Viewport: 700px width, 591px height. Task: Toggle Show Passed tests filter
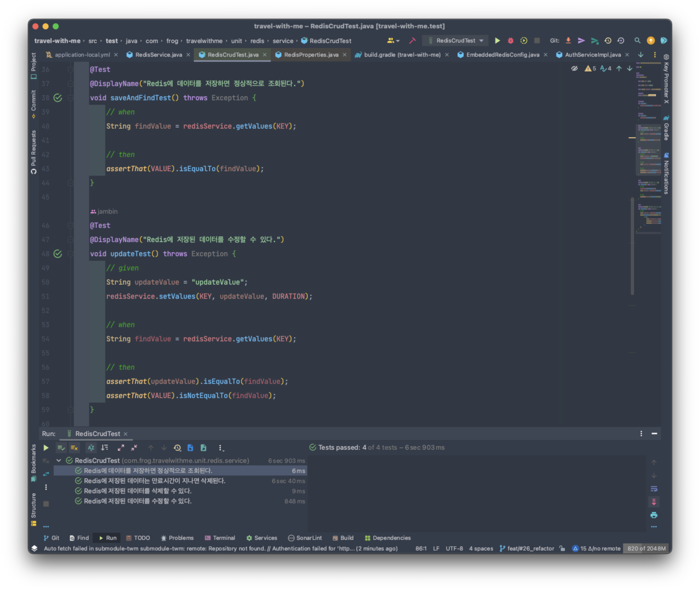(61, 448)
